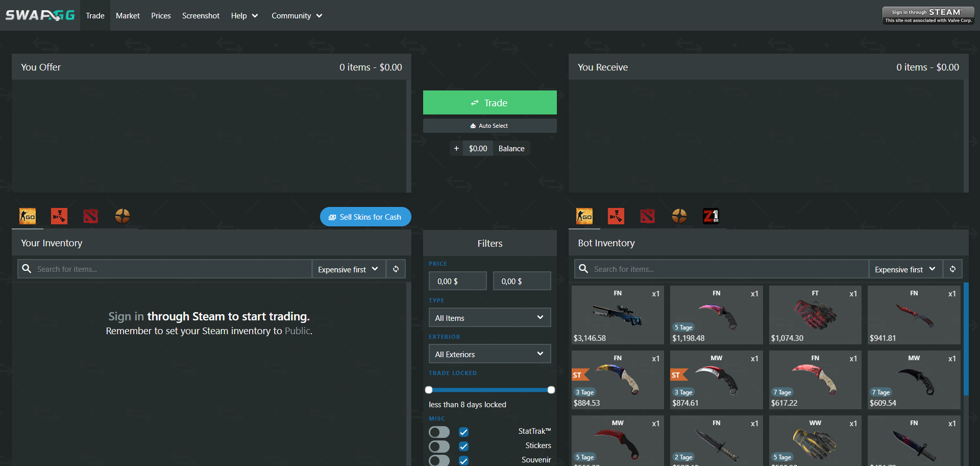Image resolution: width=980 pixels, height=466 pixels.
Task: Click the $0.00 balance amount
Action: (478, 148)
